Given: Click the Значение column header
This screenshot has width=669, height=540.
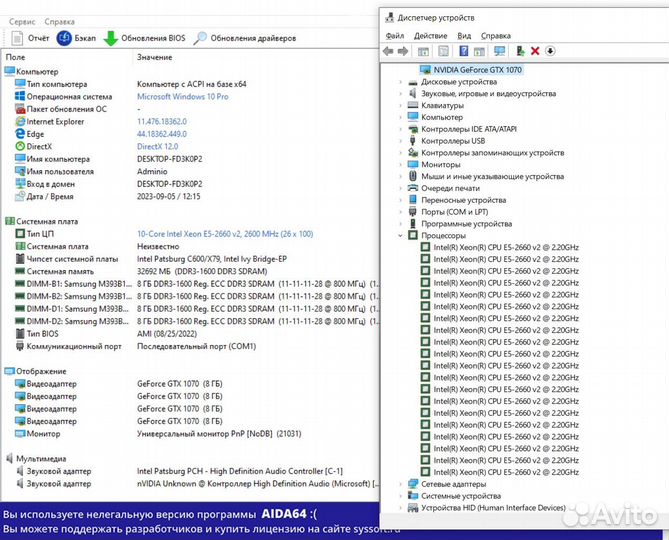Looking at the screenshot, I should (154, 57).
